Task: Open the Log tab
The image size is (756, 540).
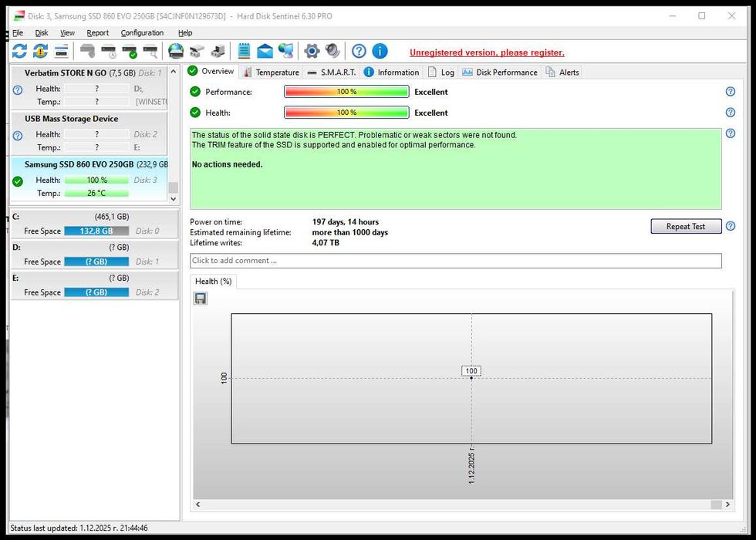Action: click(x=441, y=73)
